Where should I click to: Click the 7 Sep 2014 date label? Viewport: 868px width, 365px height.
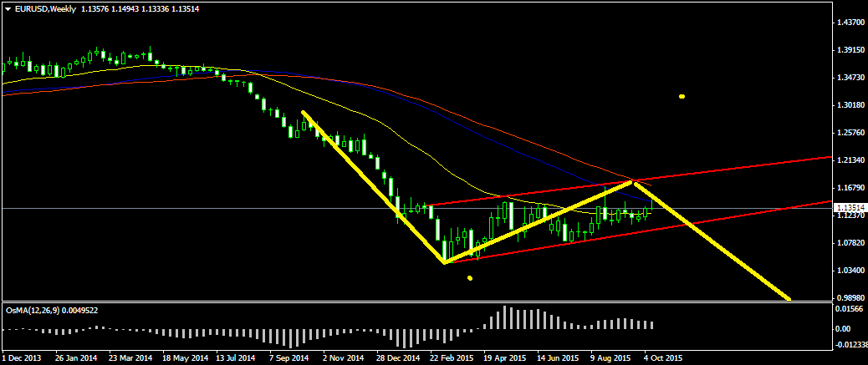290,358
